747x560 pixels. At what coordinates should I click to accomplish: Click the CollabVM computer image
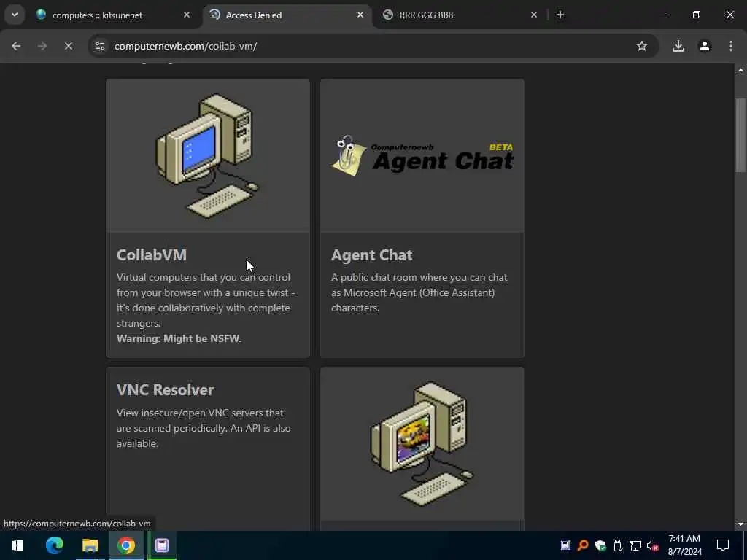click(x=208, y=156)
